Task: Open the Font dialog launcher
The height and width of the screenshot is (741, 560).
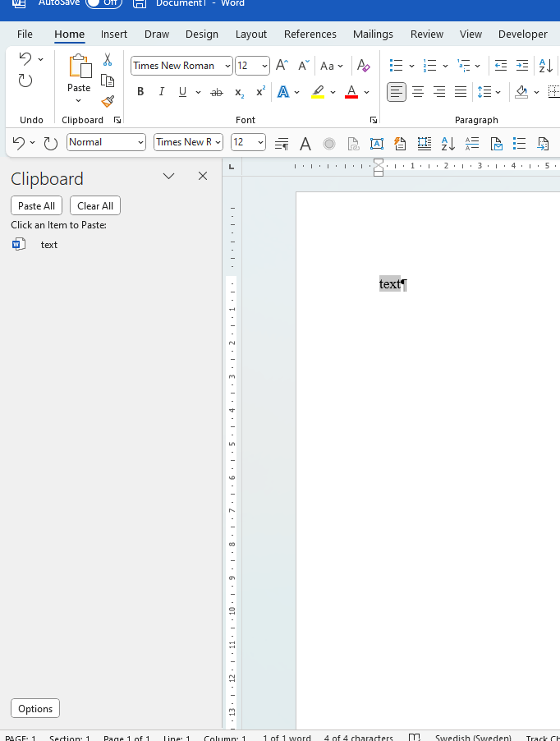Action: [x=374, y=120]
